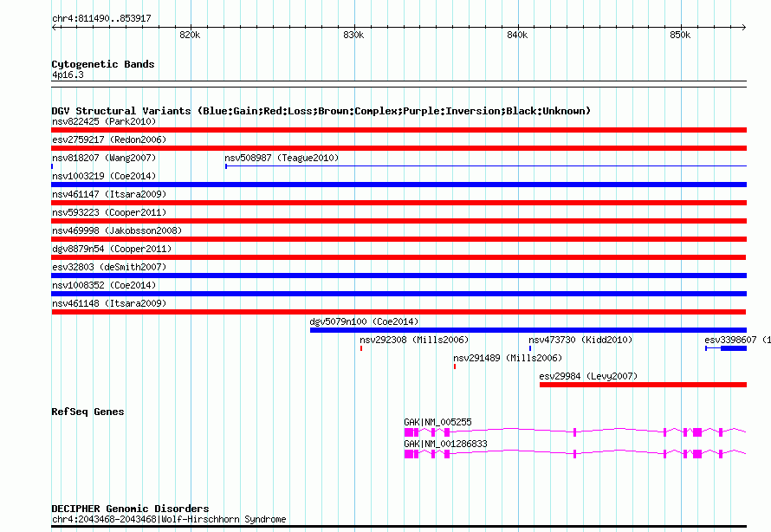Click the nsv822425 (Park2010) red loss bar
The height and width of the screenshot is (532, 771).
[x=398, y=130]
